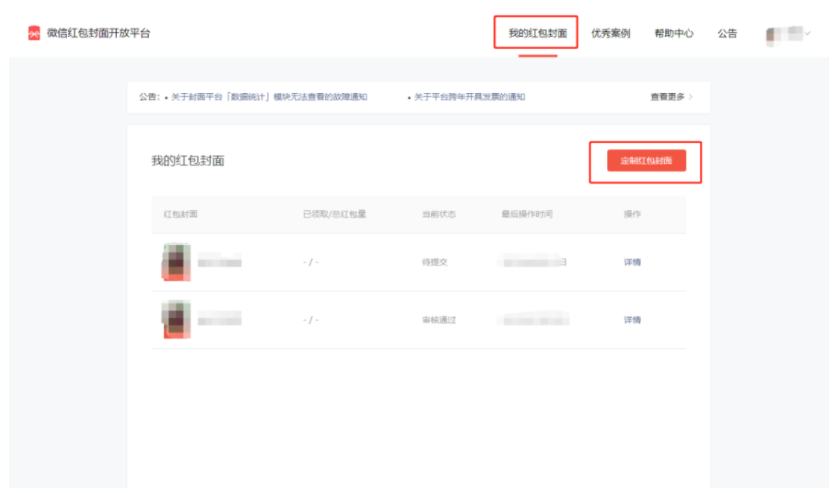Screen dimensions: 836x493
Task: Click the 我的红包封面 page heading
Action: [x=188, y=160]
